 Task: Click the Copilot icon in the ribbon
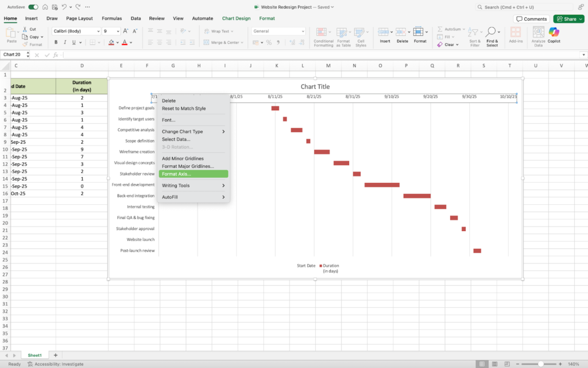point(554,33)
